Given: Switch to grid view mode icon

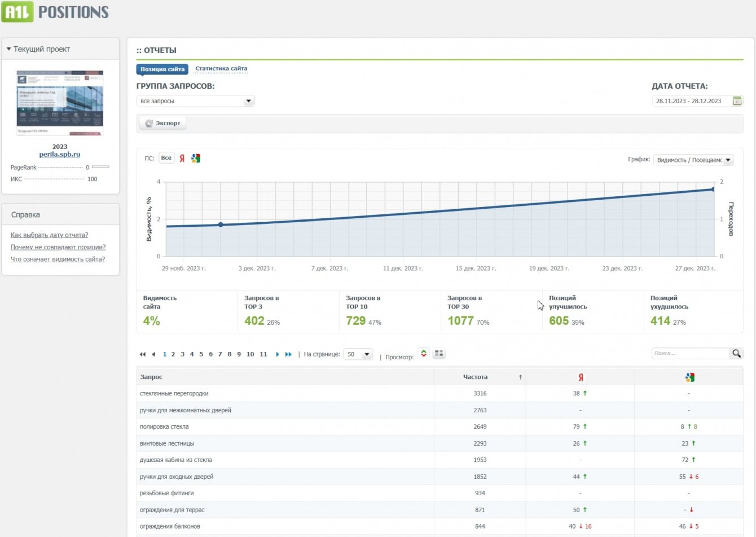Looking at the screenshot, I should [x=439, y=354].
